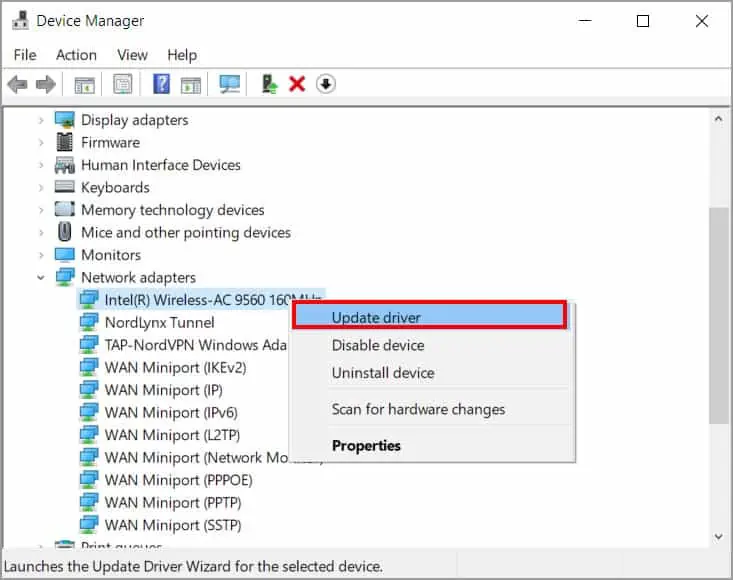Screen dimensions: 733x580
Task: Collapse the Network adapters category
Action: point(41,278)
